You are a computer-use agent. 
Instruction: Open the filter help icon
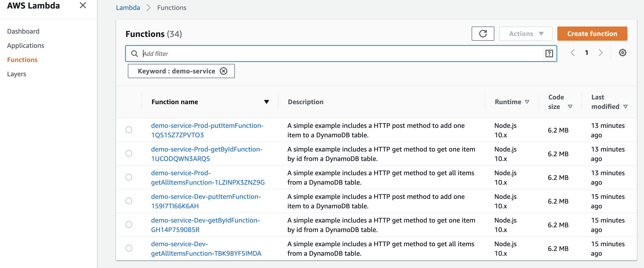tap(549, 53)
